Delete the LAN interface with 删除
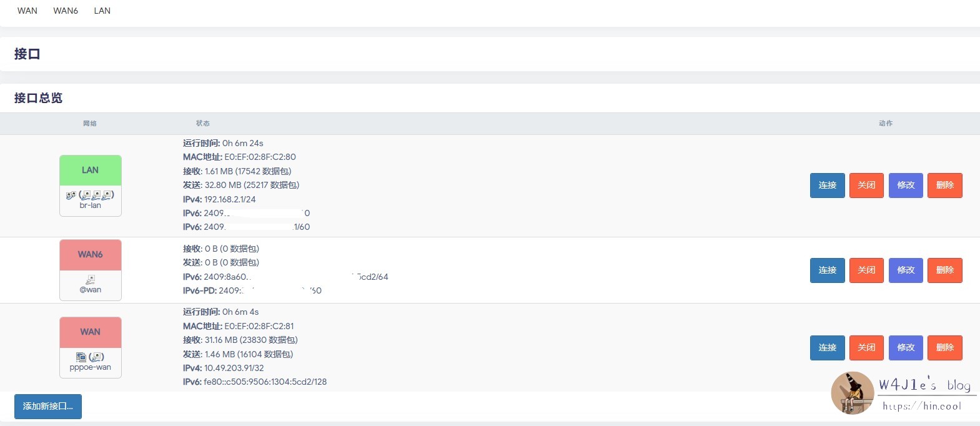Image resolution: width=980 pixels, height=426 pixels. pyautogui.click(x=944, y=186)
